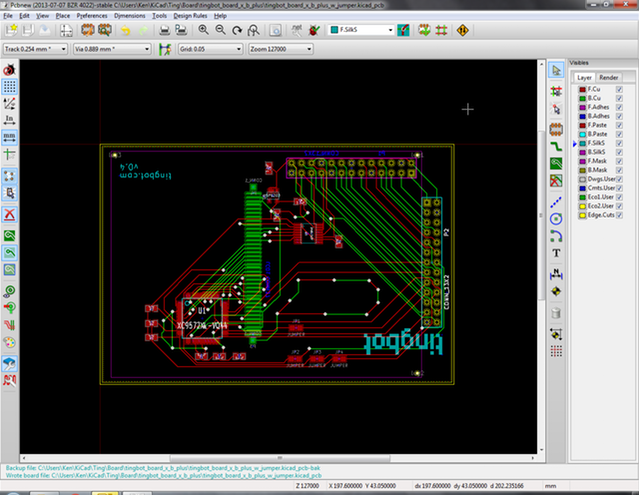Select the Add text tool
Screen dimensions: 639x495
pos(556,253)
